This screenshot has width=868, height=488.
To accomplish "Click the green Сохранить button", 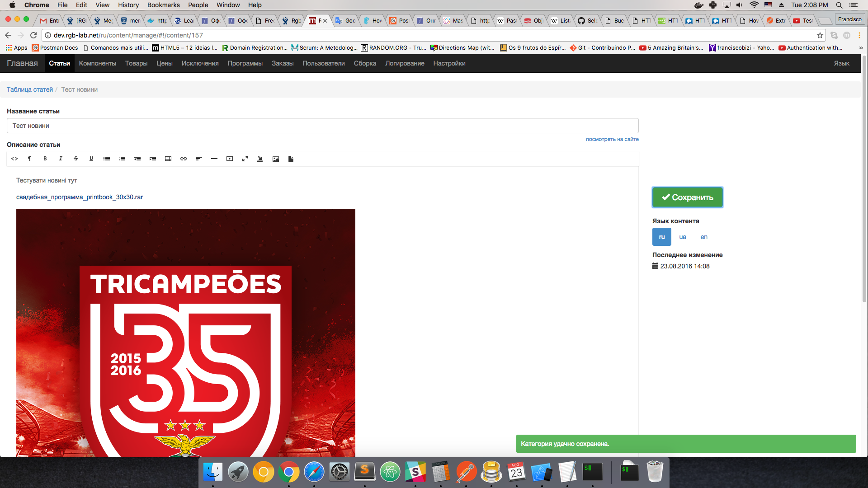I will pos(687,197).
